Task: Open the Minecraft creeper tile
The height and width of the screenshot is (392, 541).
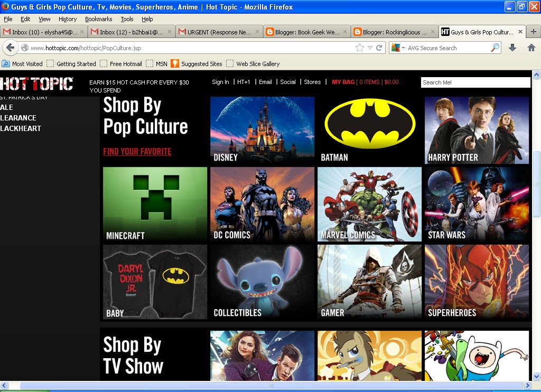Action: tap(155, 204)
